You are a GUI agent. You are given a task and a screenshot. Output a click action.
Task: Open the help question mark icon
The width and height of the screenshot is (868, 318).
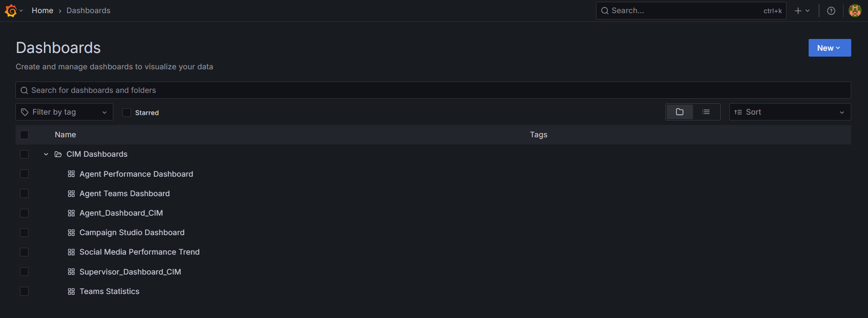click(x=831, y=11)
